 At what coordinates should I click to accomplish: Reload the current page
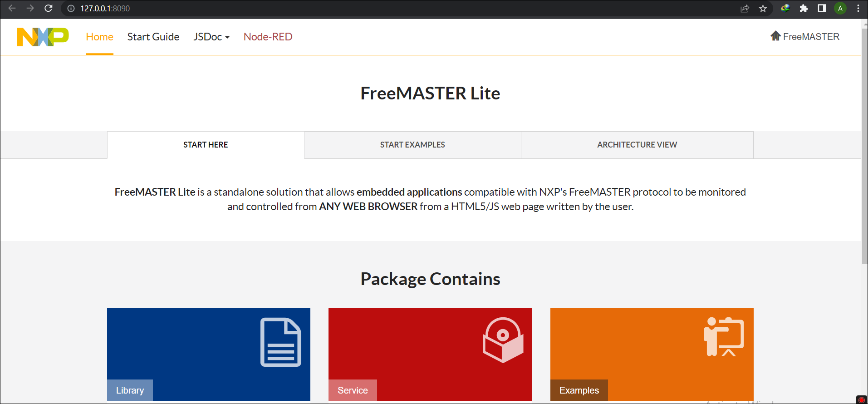click(49, 8)
